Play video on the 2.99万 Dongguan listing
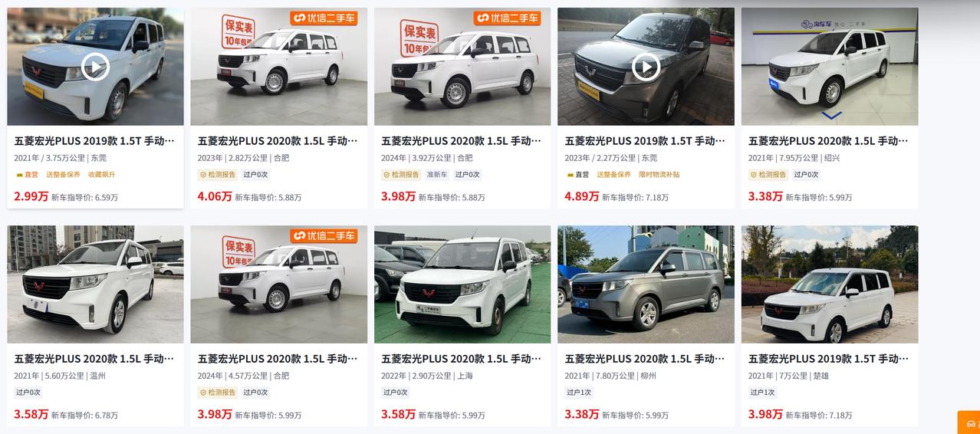Image resolution: width=980 pixels, height=434 pixels. [x=95, y=67]
